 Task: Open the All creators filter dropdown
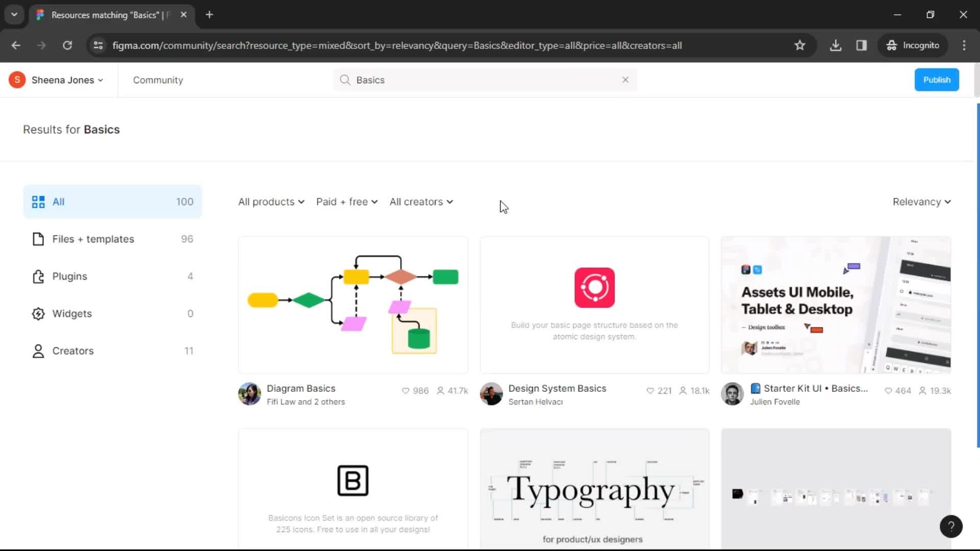(421, 202)
